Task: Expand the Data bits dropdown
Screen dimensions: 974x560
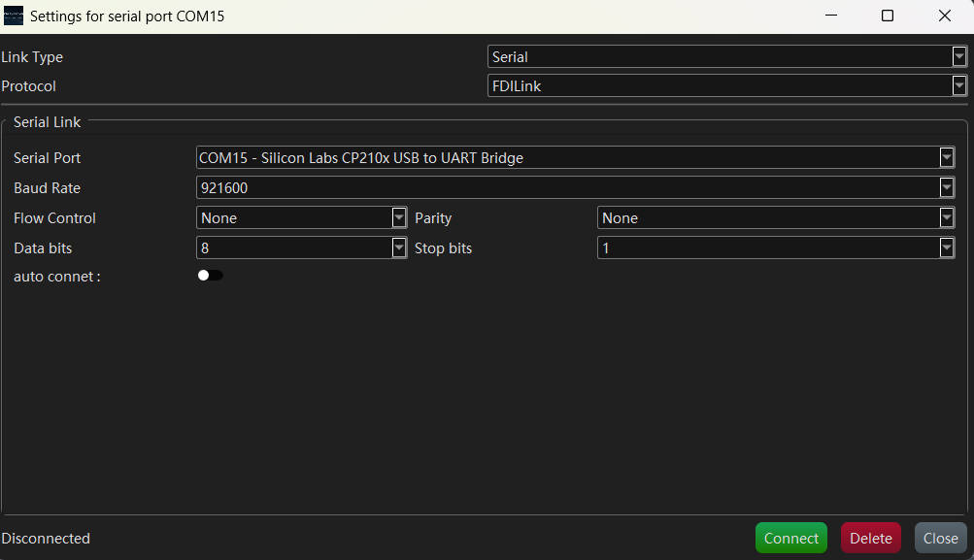Action: click(302, 247)
